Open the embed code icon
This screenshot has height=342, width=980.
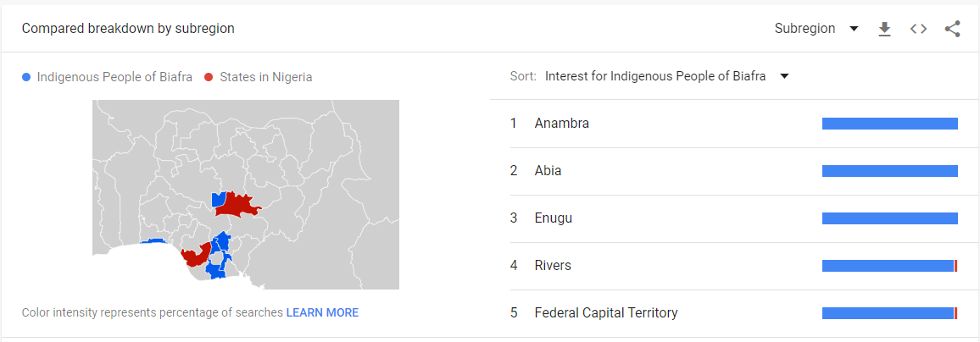(918, 29)
